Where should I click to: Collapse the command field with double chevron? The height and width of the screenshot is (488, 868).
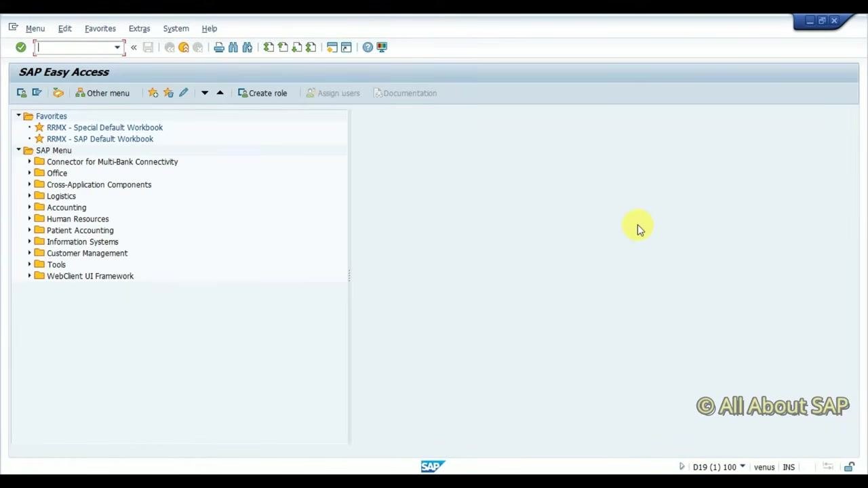tap(134, 47)
